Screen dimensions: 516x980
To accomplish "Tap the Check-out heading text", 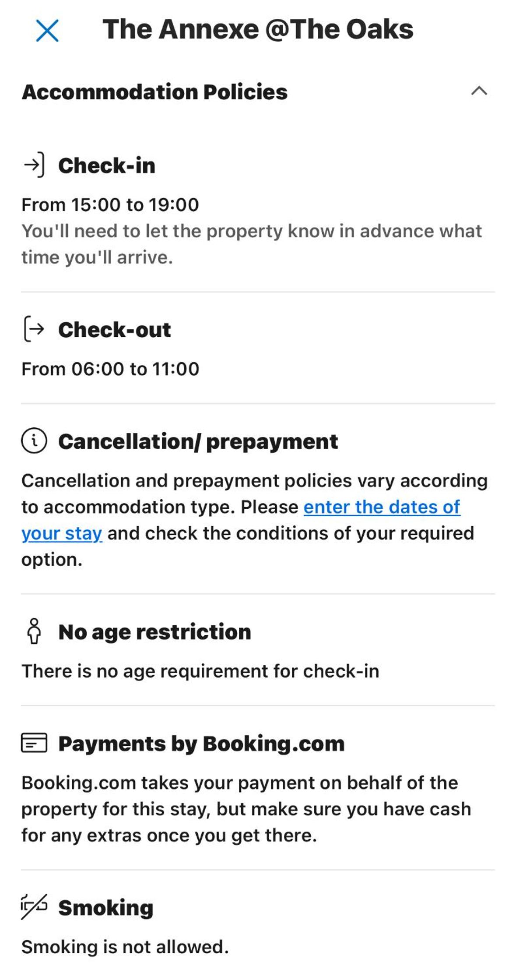I will 114,330.
